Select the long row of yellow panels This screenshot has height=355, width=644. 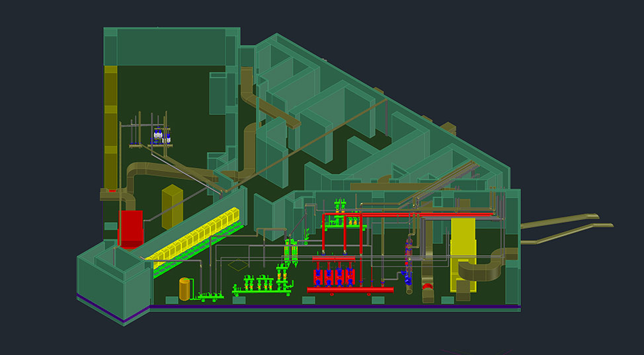pos(196,237)
